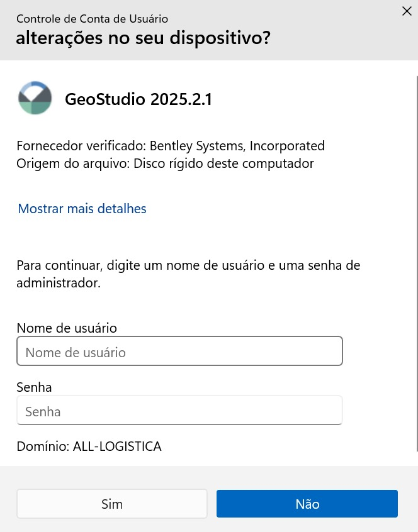
Task: Click the dialog's vertical scrollbar
Action: tap(417, 263)
